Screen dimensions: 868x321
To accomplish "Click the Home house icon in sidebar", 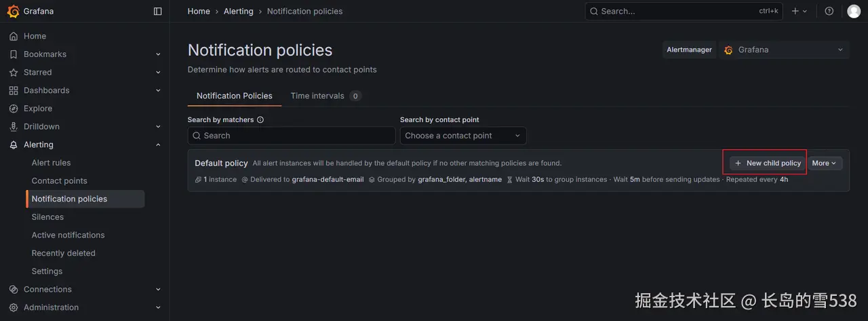I will click(14, 36).
